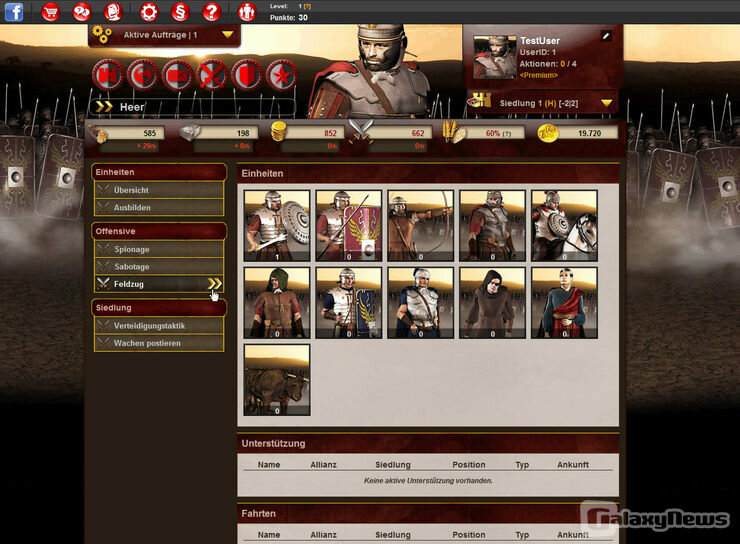This screenshot has width=740, height=544.
Task: Open the forum chat bubbles icon
Action: [82, 12]
